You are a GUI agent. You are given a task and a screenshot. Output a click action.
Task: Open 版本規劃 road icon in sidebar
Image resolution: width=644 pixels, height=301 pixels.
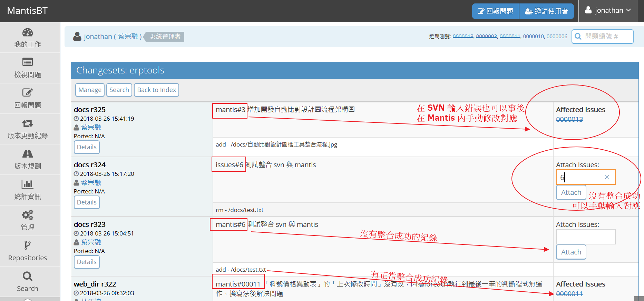(28, 154)
